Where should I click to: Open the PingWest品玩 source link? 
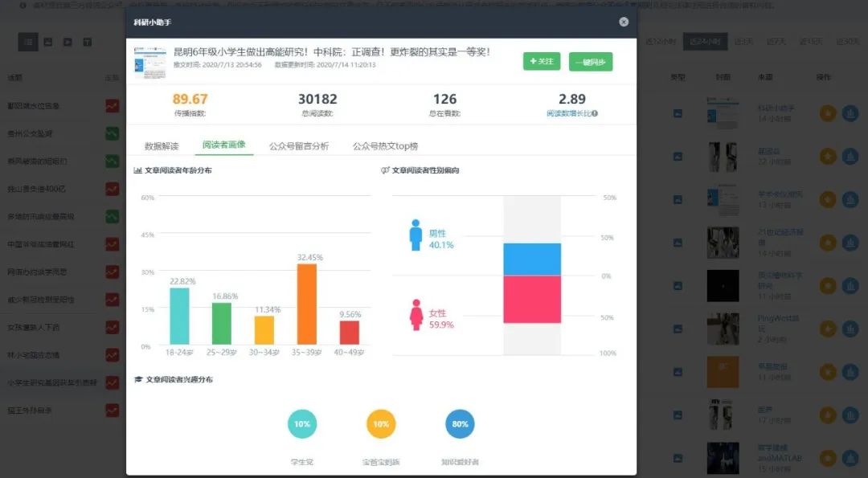pos(778,323)
